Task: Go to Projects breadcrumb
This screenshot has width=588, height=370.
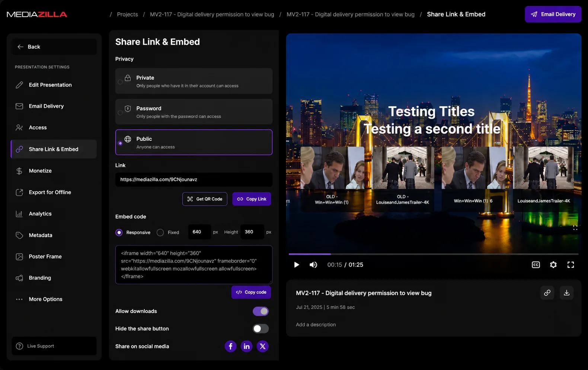Action: [x=127, y=15]
